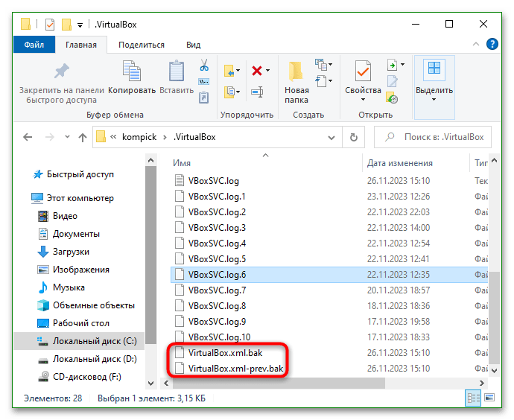Screen dimensions: 514x420
Task: Select the file VBoxSVC.log.3
Action: tap(217, 228)
